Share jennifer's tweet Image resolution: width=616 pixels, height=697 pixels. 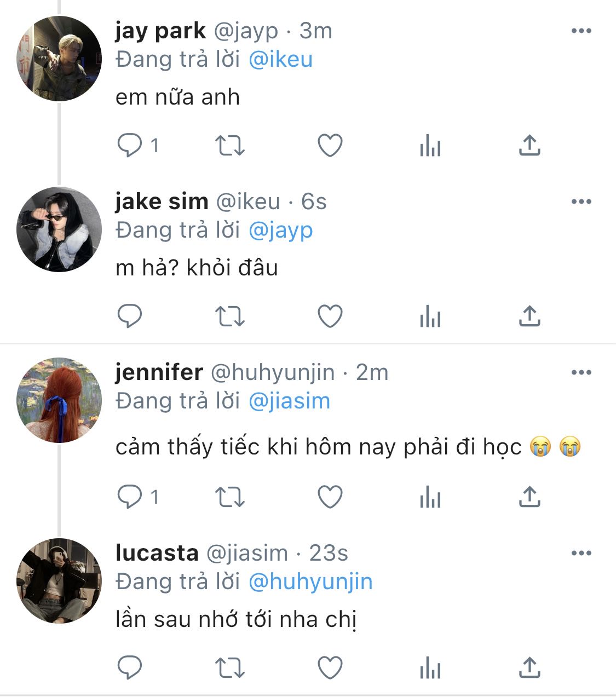529,497
